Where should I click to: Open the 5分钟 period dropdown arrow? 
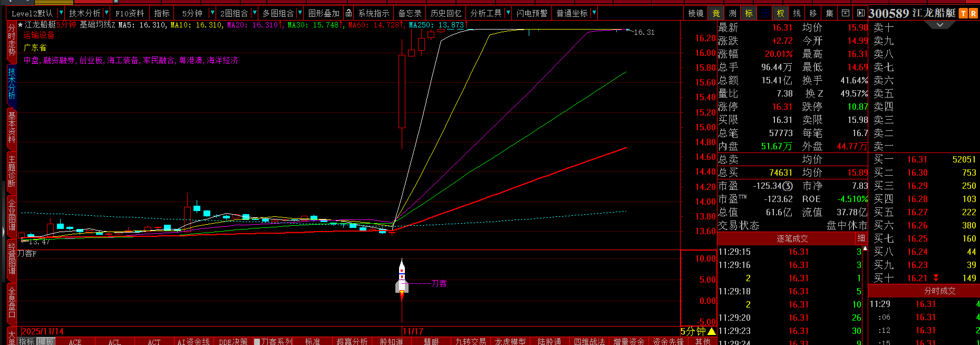pos(212,13)
